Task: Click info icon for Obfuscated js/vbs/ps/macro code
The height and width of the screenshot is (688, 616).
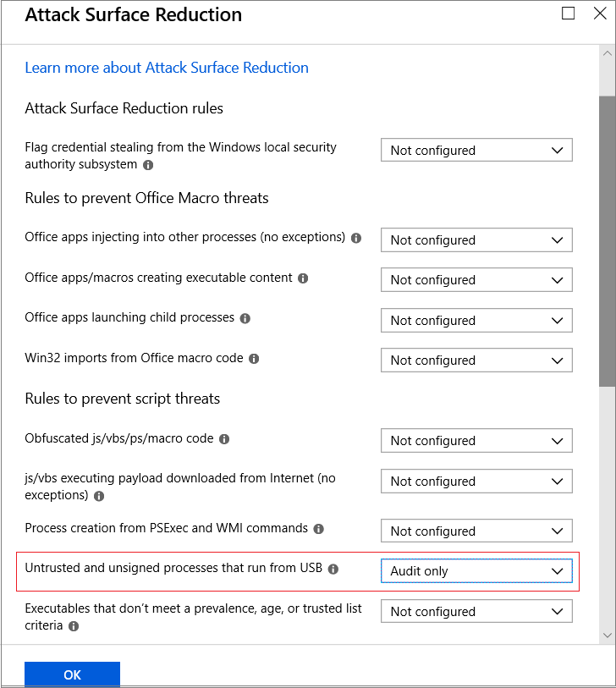Action: pyautogui.click(x=224, y=440)
